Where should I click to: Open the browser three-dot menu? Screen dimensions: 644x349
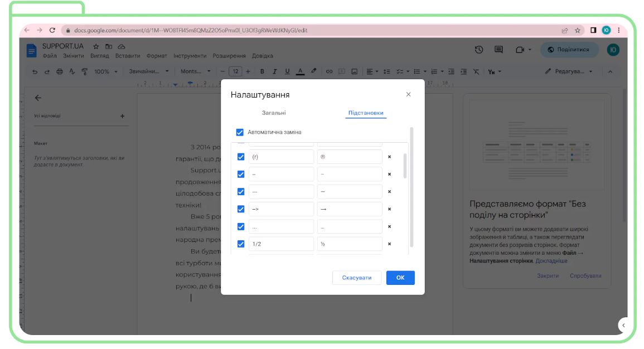[619, 30]
